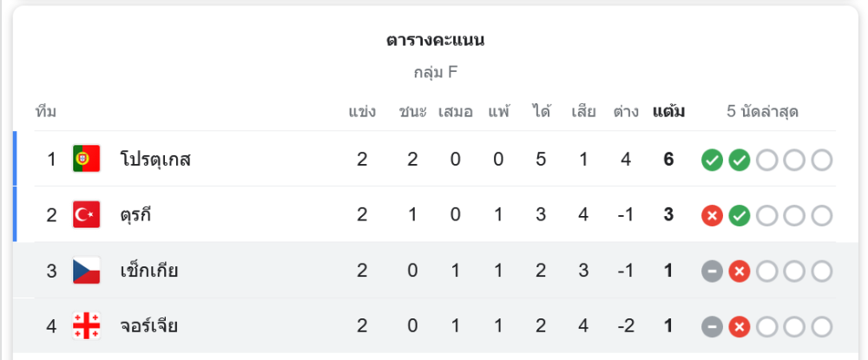The height and width of the screenshot is (360, 868).
Task: Click Georgia's grey draw icon
Action: coord(712,327)
